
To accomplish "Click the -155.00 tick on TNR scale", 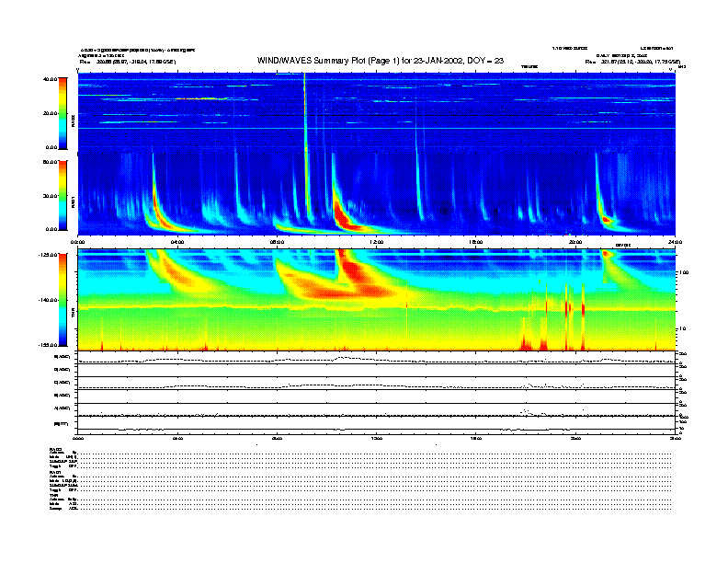I will tap(48, 345).
